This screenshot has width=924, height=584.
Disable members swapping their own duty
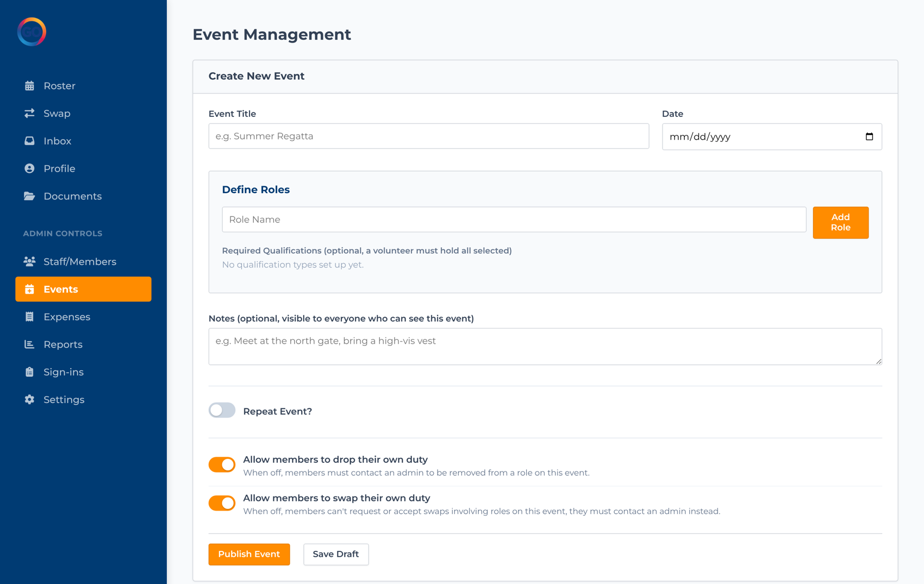[222, 503]
